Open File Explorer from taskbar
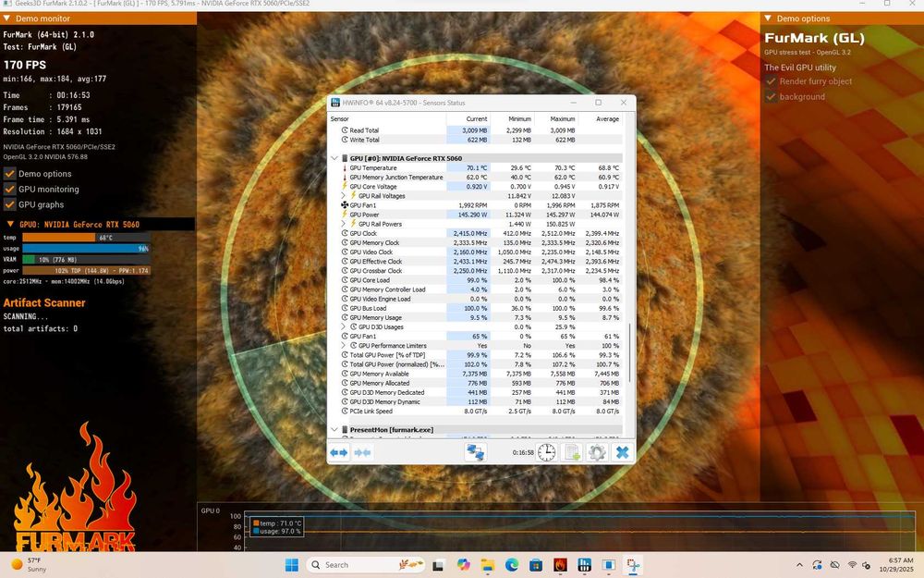The width and height of the screenshot is (924, 578). coord(487,565)
